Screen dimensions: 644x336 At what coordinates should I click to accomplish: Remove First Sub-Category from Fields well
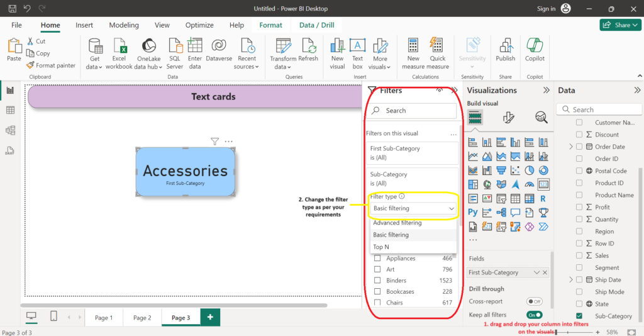545,272
